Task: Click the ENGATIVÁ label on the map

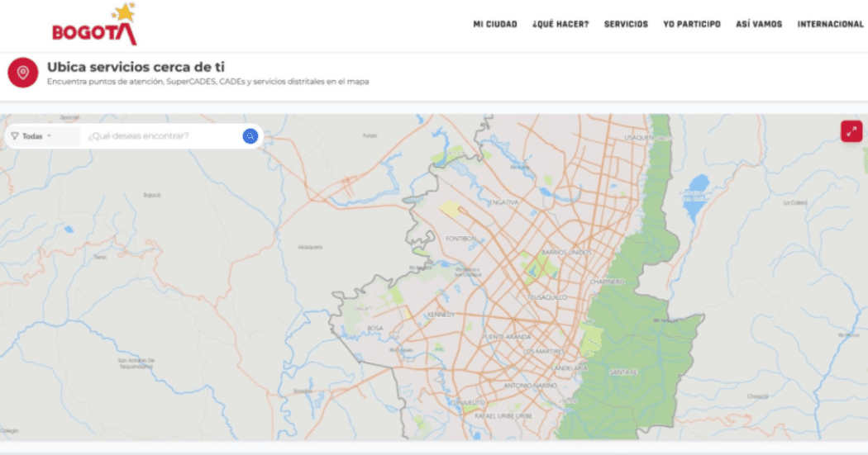Action: pyautogui.click(x=503, y=203)
